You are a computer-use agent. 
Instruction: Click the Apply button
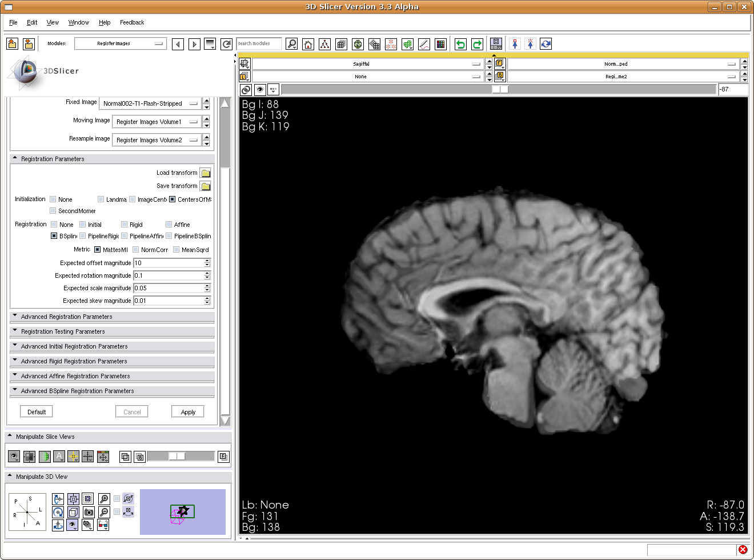[x=188, y=412]
